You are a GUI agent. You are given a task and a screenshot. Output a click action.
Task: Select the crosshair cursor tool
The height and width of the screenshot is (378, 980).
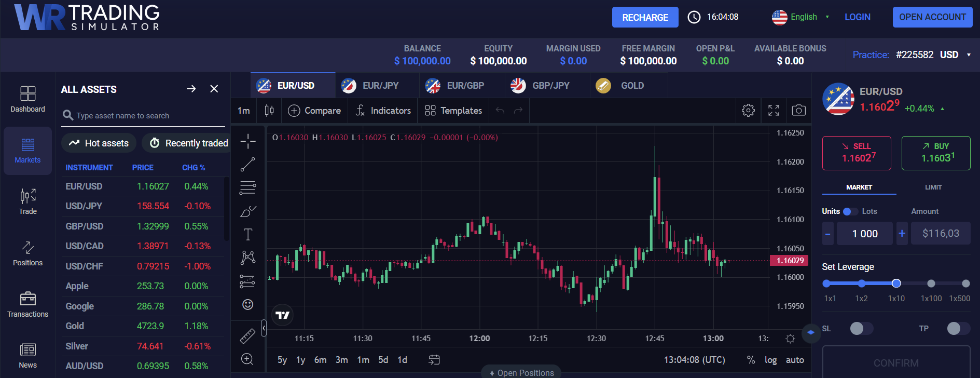pyautogui.click(x=248, y=141)
